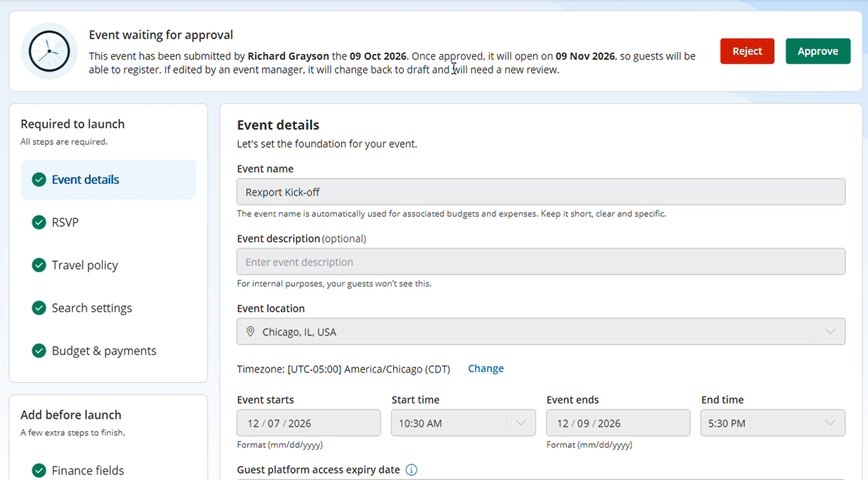This screenshot has height=480, width=868.
Task: Click the info icon beside Guest platform access expiry
Action: coord(411,470)
